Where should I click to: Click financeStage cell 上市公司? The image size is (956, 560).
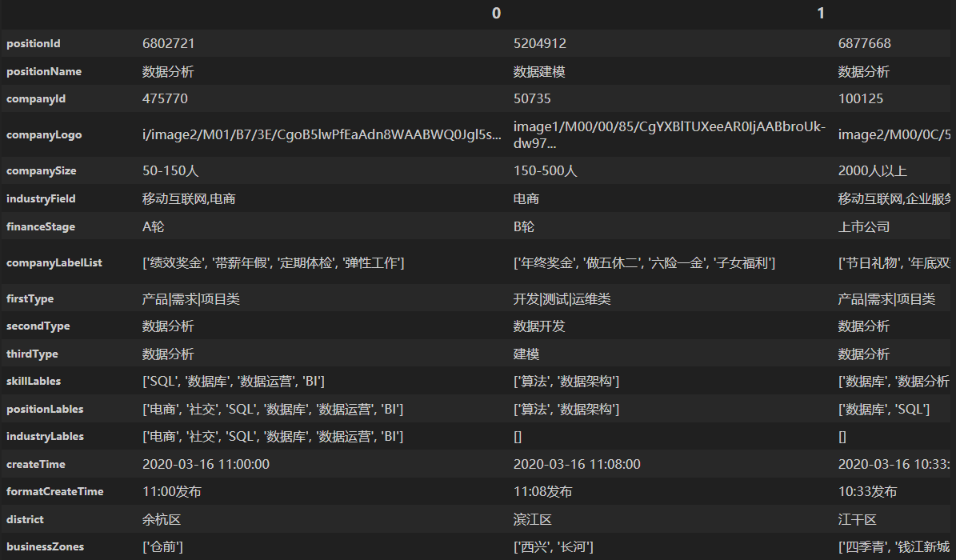[864, 227]
